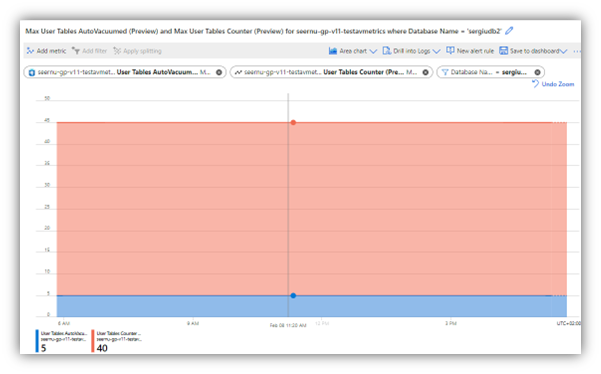Create a New alert rule
The image size is (601, 374).
coord(470,51)
